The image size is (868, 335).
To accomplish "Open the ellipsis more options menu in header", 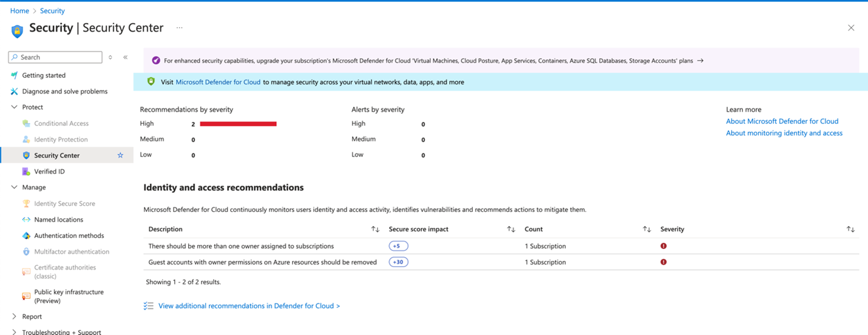I will (179, 28).
